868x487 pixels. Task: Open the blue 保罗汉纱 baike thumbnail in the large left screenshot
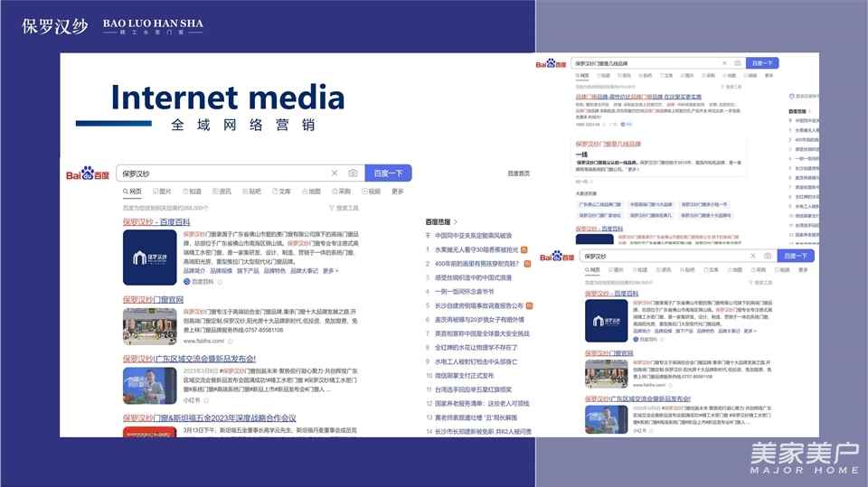[149, 258]
